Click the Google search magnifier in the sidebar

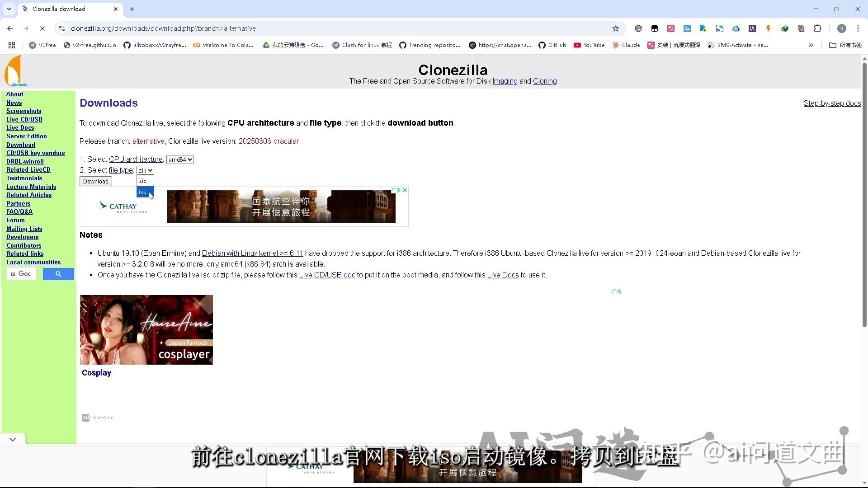(x=58, y=274)
